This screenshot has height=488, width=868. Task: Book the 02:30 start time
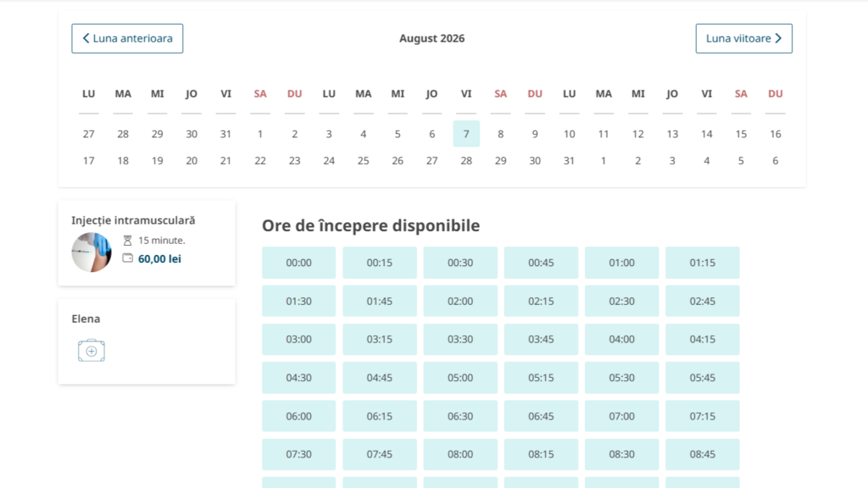coord(621,301)
